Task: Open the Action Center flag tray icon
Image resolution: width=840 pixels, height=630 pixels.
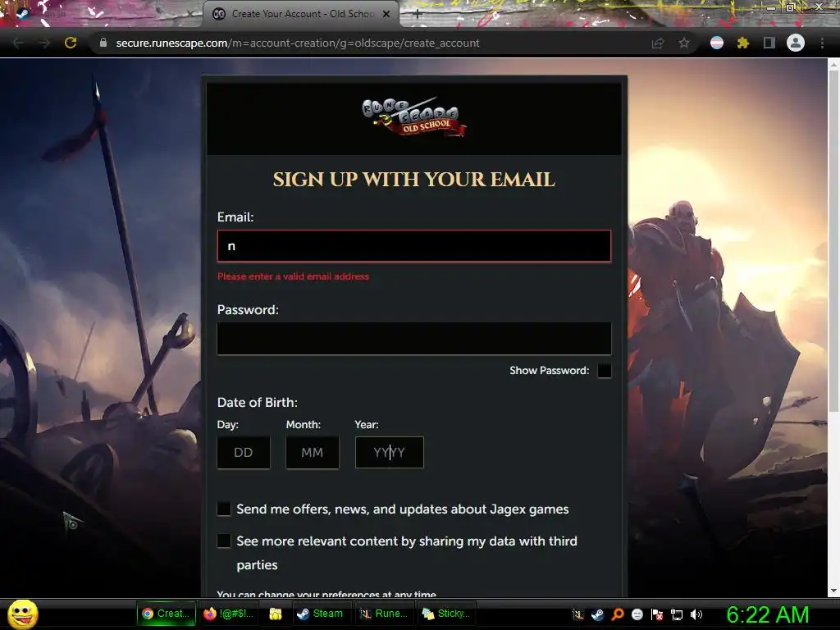Action: pyautogui.click(x=657, y=614)
